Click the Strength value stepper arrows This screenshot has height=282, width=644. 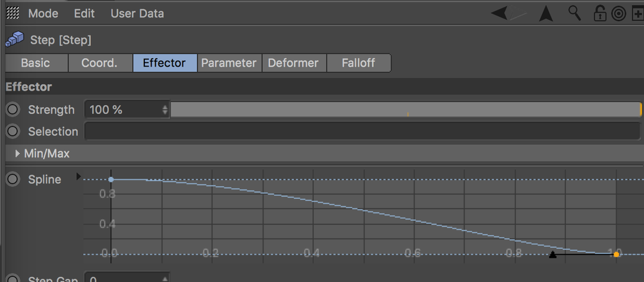click(165, 109)
